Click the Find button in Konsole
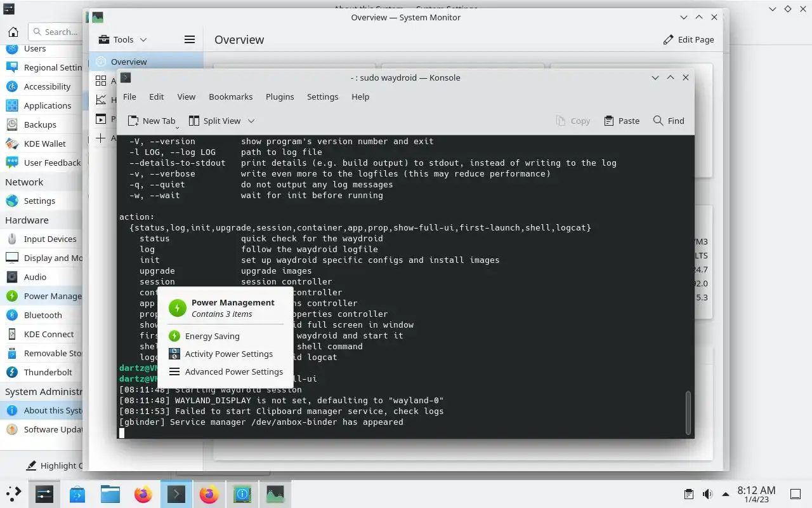This screenshot has width=812, height=508. [669, 121]
